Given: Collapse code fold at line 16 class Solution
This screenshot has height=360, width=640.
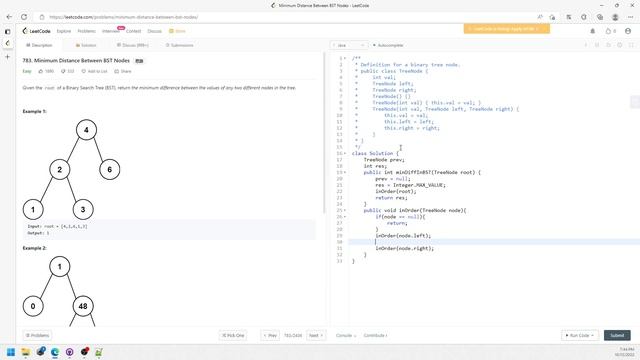Looking at the screenshot, I should pyautogui.click(x=345, y=153).
